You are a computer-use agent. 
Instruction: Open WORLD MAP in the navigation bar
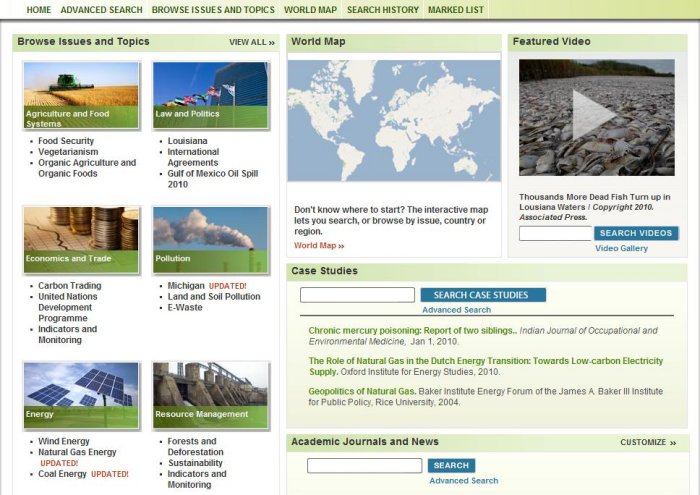pyautogui.click(x=310, y=9)
